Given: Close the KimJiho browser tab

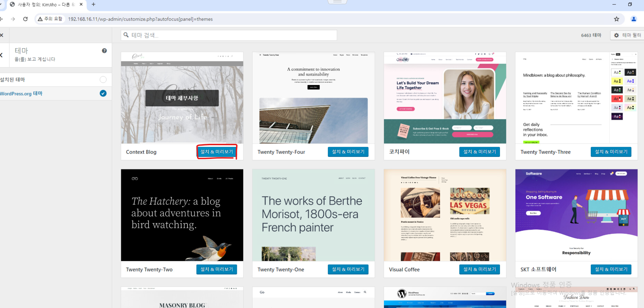Looking at the screenshot, I should (x=81, y=5).
